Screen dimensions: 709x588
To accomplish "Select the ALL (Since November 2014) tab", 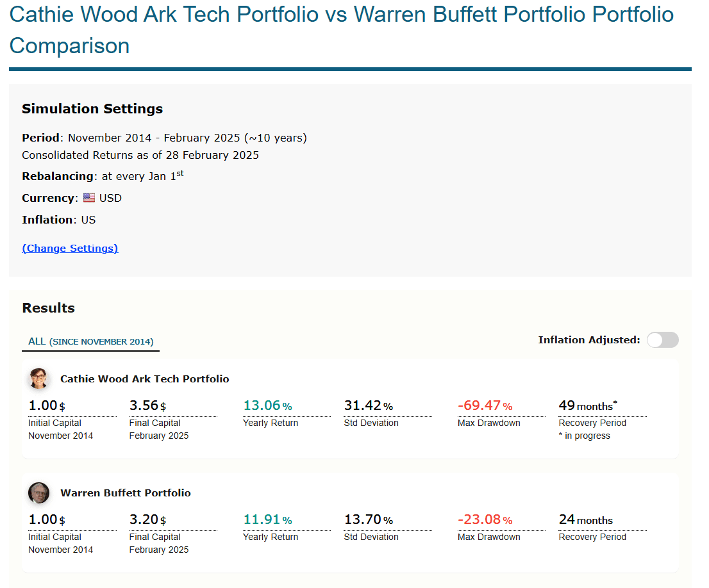I will (91, 341).
